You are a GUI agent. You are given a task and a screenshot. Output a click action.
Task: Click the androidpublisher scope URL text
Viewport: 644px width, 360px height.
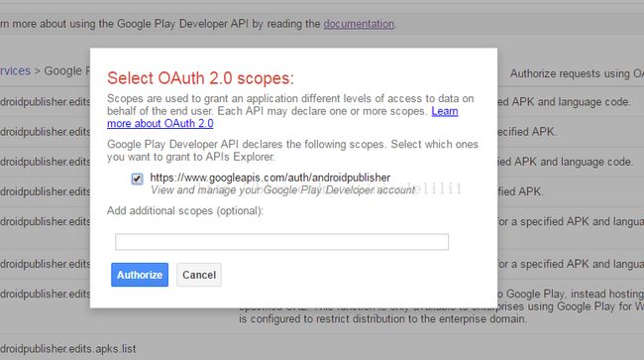(270, 178)
